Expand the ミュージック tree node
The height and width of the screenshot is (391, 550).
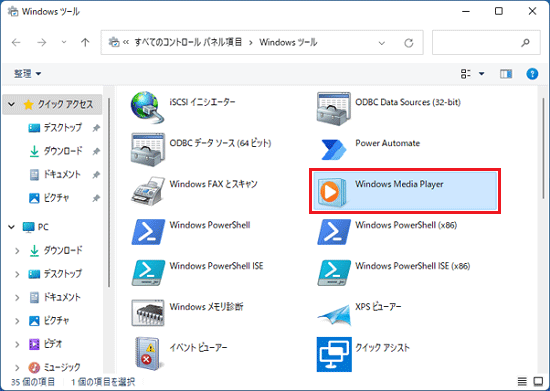[17, 368]
